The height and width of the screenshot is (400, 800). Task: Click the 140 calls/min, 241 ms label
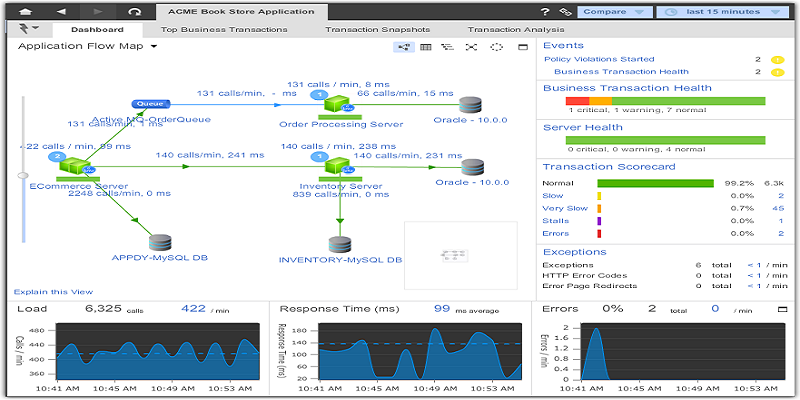[210, 155]
